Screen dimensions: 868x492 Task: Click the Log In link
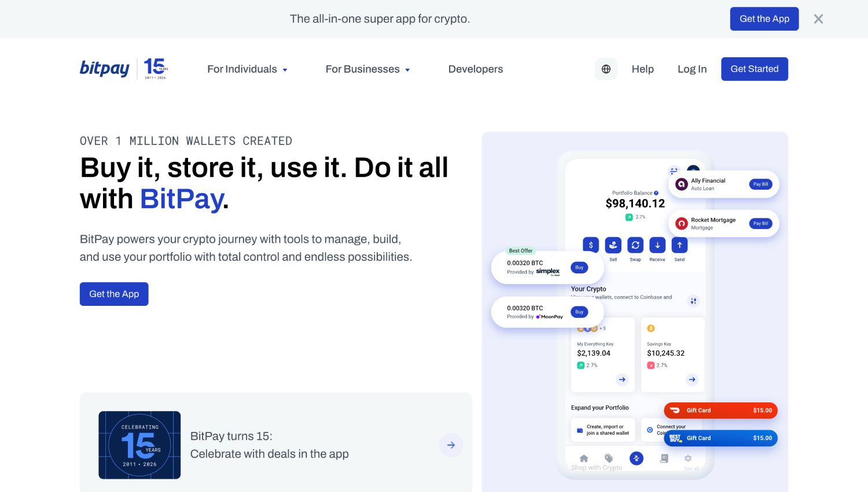(x=692, y=69)
